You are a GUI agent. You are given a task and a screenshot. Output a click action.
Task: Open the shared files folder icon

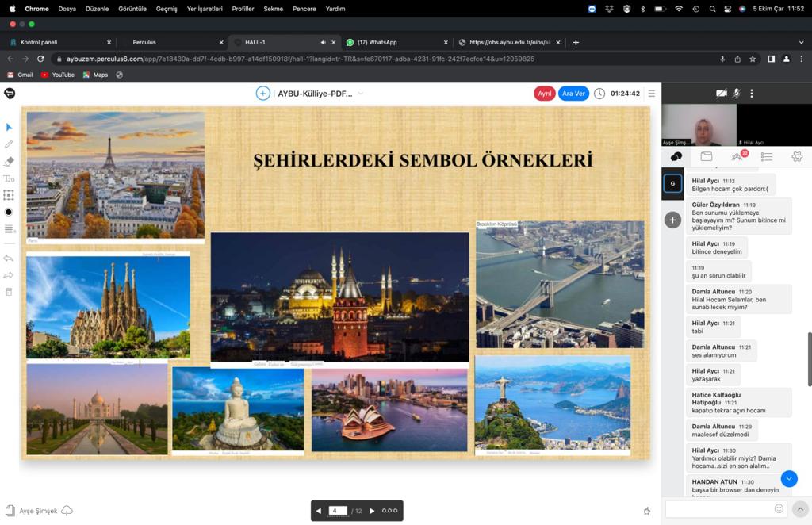(x=707, y=157)
